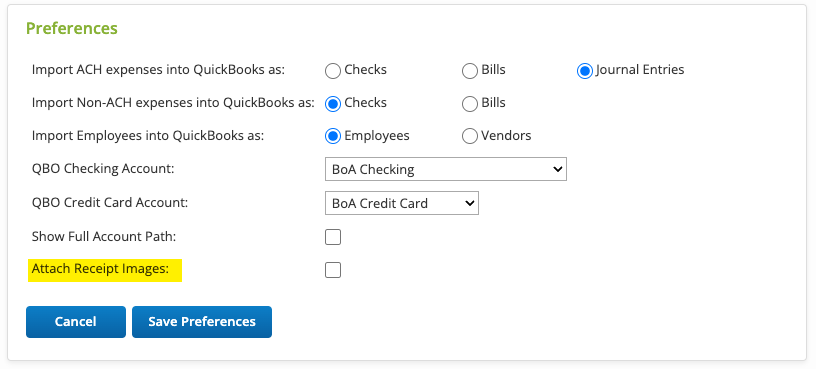816x369 pixels.
Task: Click the Show Full Account Path label
Action: tap(104, 236)
